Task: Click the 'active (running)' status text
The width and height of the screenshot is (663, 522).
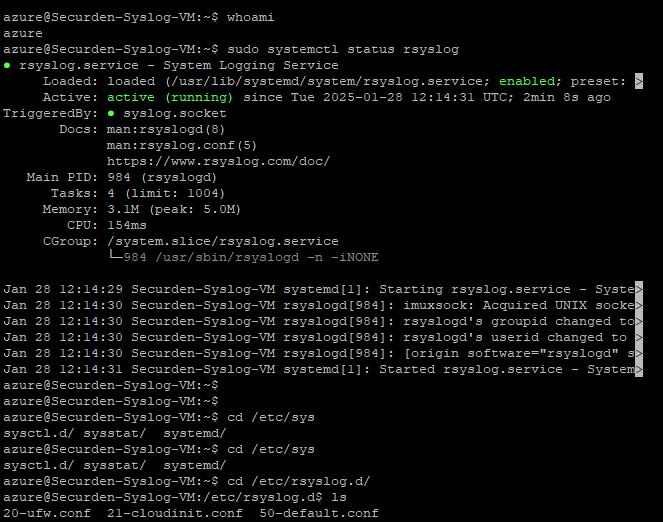Action: (170, 97)
